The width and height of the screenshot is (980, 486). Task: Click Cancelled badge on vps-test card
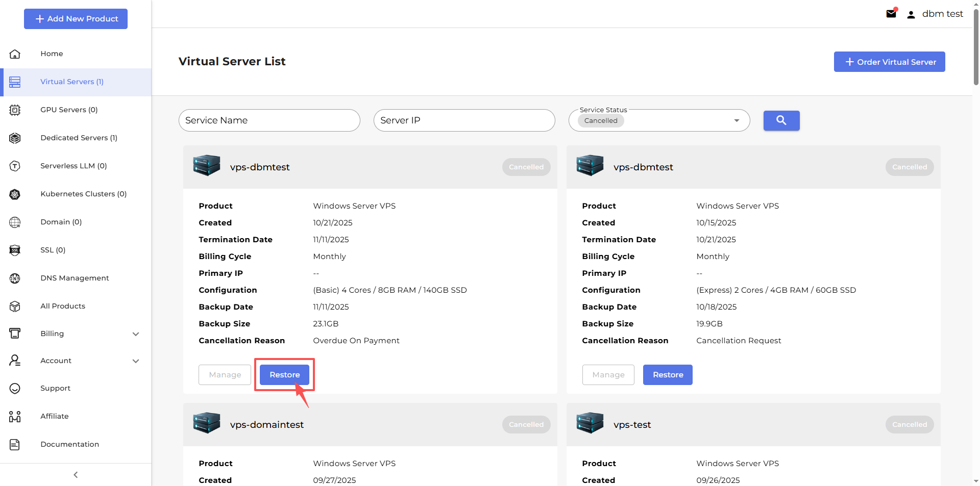point(910,424)
